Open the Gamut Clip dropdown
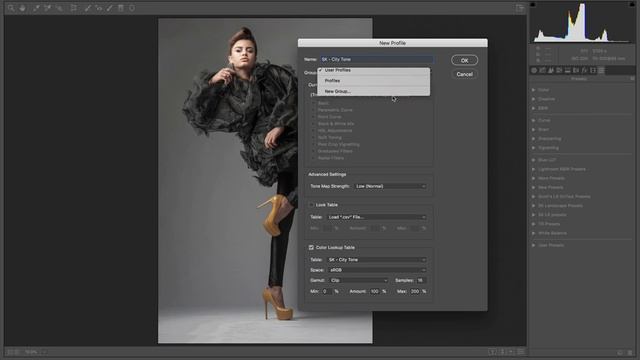This screenshot has height=360, width=640. (359, 280)
